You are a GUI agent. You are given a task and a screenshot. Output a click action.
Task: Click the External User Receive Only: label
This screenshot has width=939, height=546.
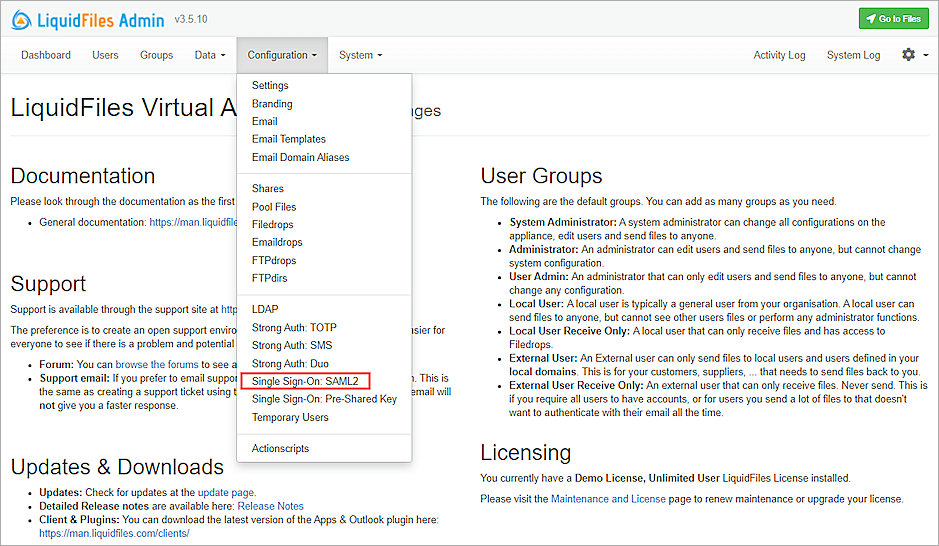[x=576, y=386]
